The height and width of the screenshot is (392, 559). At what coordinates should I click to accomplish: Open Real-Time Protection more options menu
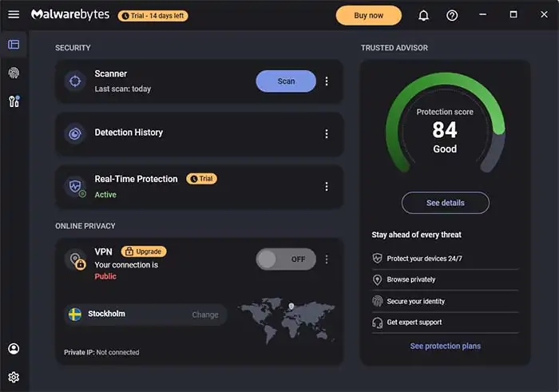pyautogui.click(x=326, y=186)
